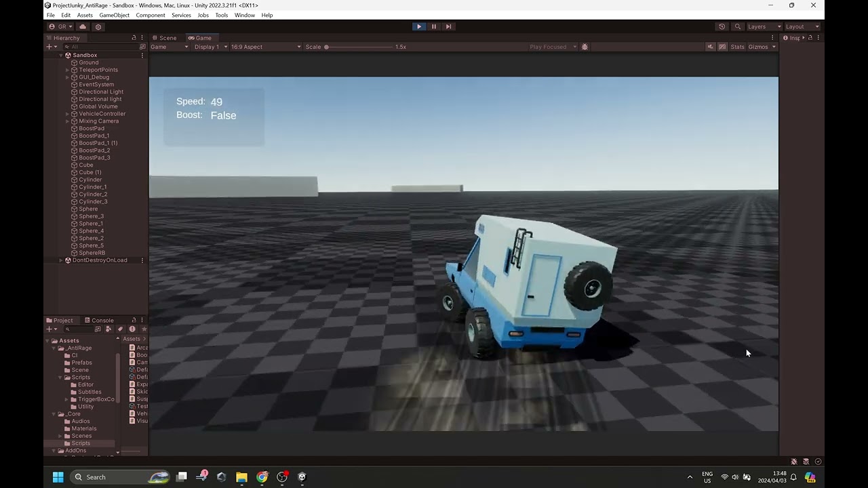Select BoostPad_3 in the Hierarchy

[94, 158]
